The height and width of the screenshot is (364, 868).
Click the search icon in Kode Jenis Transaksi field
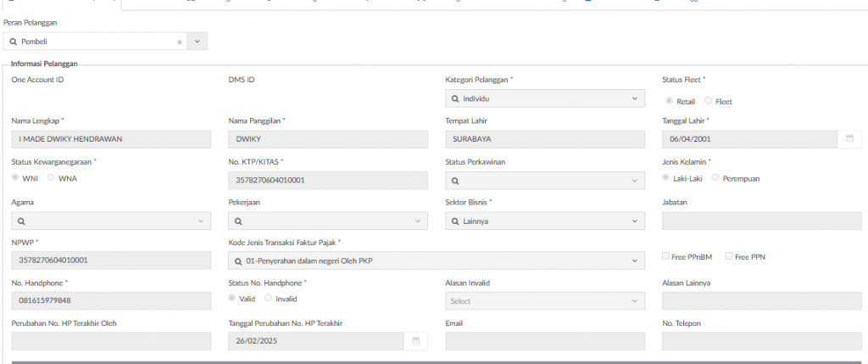click(238, 261)
